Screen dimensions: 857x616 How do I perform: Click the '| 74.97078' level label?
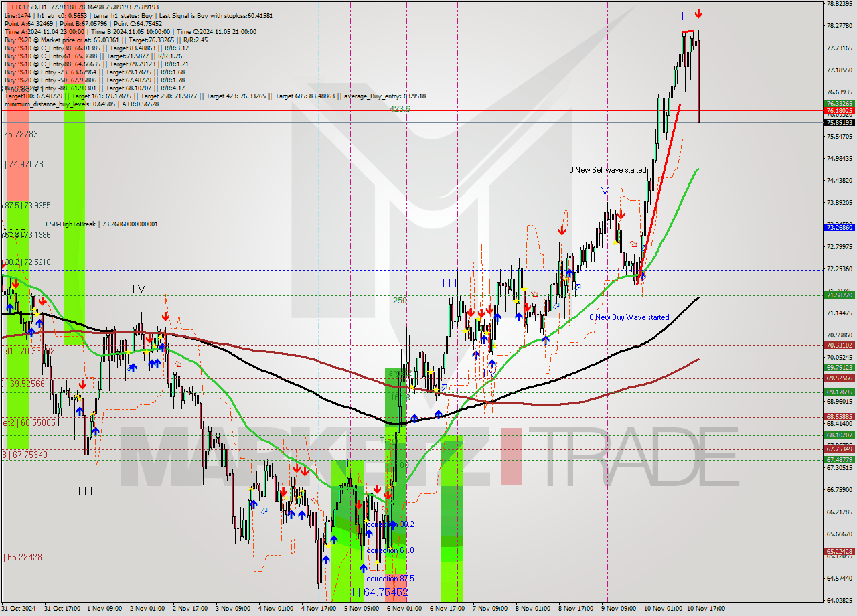click(24, 164)
